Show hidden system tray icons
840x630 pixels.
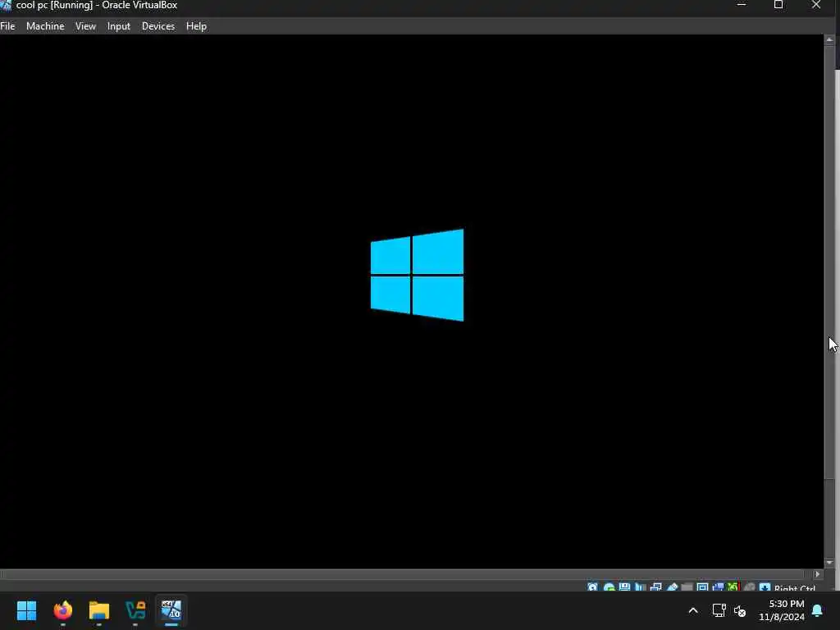click(692, 610)
